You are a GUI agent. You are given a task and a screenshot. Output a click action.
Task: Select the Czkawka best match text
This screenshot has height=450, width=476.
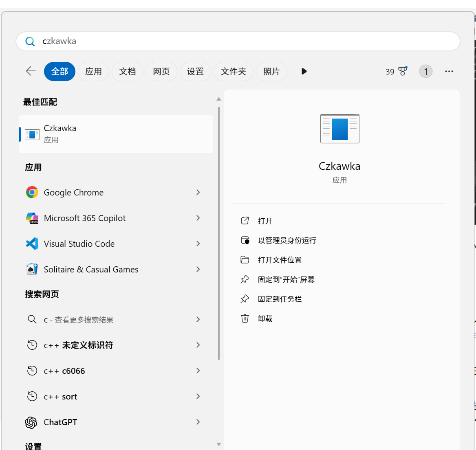tap(60, 128)
